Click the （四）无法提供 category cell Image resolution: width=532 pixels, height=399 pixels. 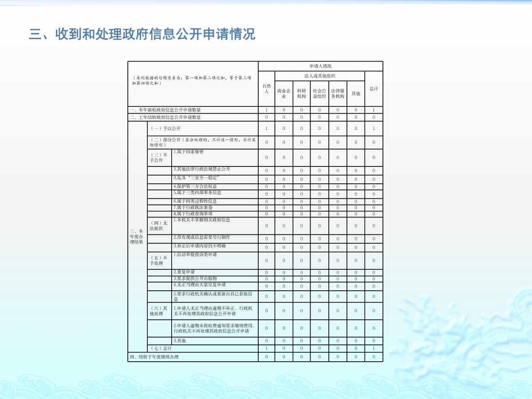159,226
